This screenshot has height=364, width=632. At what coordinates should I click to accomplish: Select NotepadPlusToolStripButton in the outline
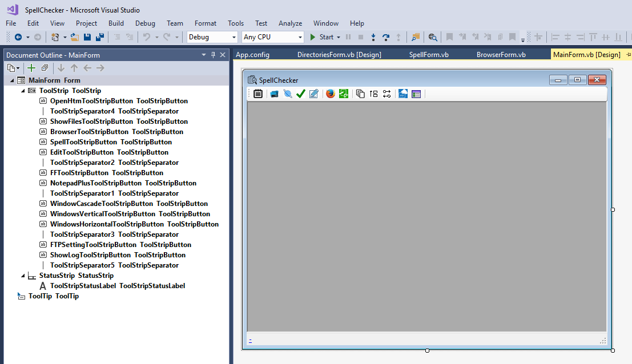[x=123, y=183]
